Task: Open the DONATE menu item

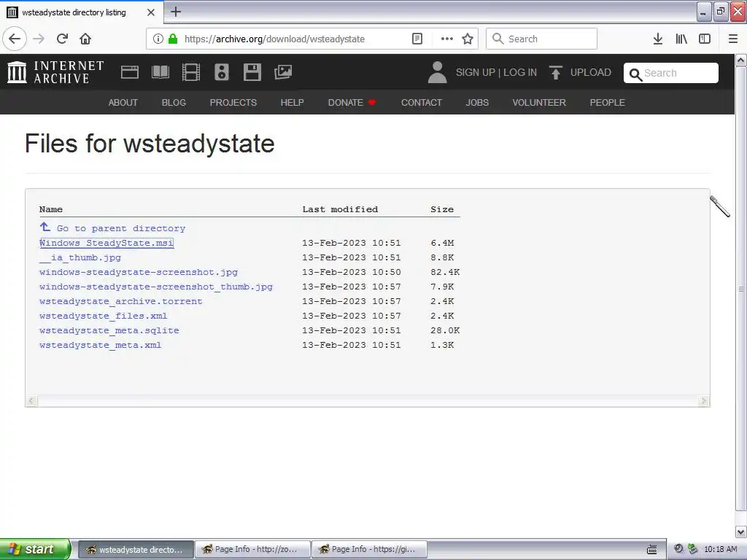Action: click(x=352, y=102)
